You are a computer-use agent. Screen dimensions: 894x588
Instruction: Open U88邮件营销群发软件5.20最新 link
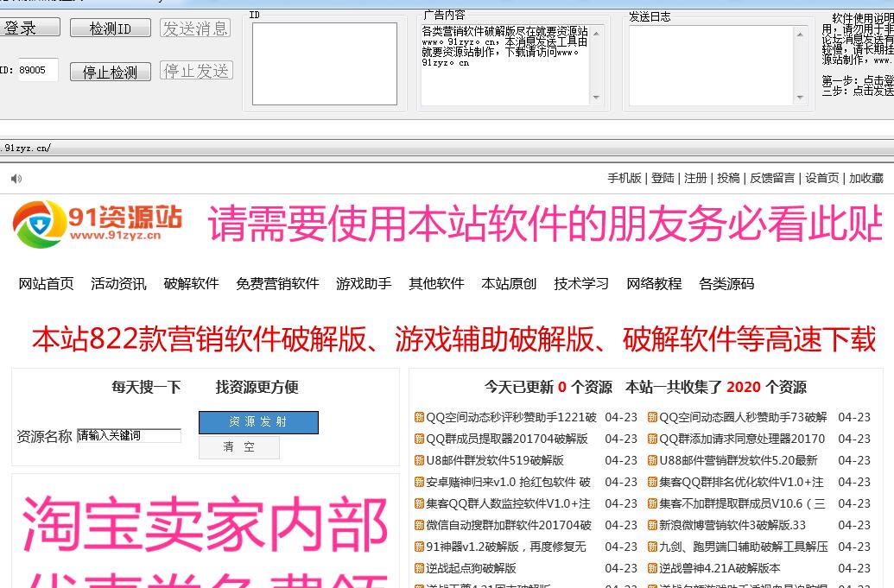pyautogui.click(x=739, y=460)
